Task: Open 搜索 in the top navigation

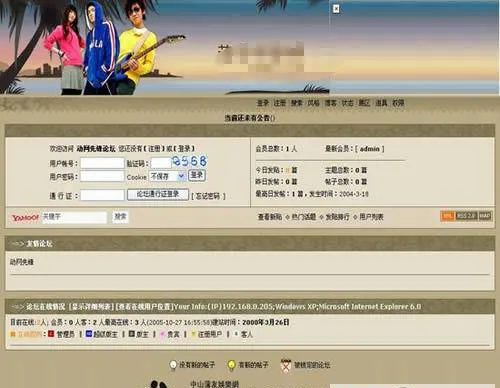Action: pyautogui.click(x=296, y=103)
